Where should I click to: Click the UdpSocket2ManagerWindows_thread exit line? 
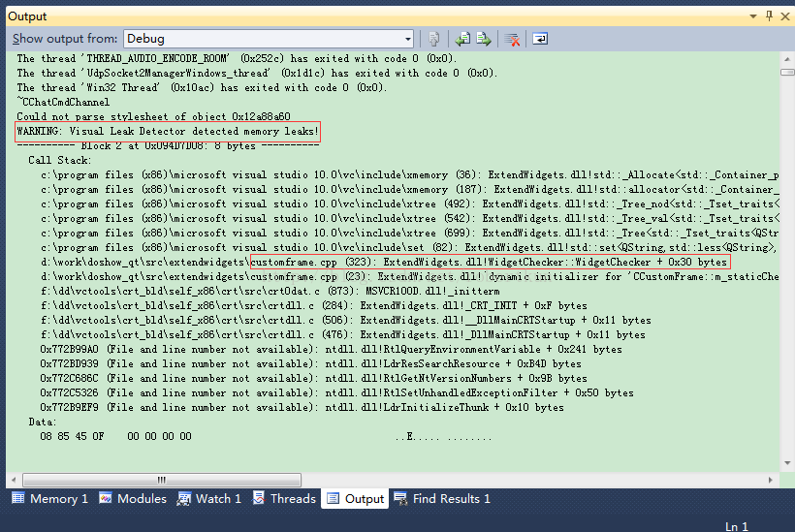coord(257,74)
